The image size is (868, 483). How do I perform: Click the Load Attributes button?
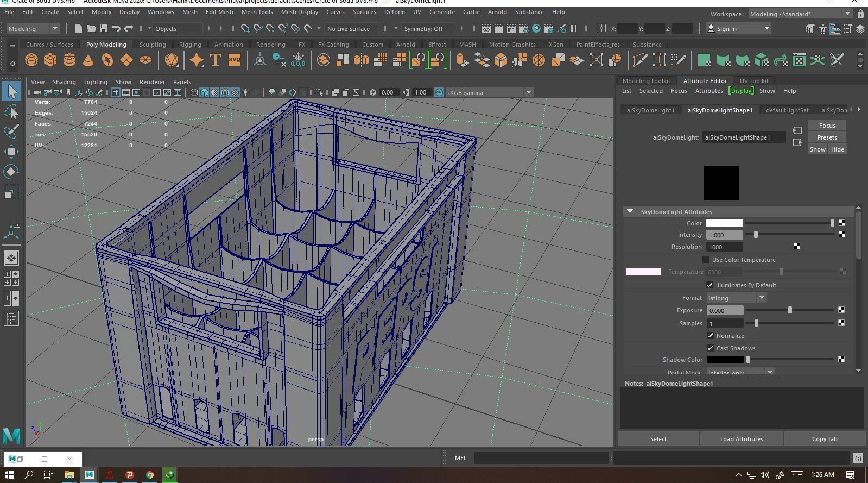pyautogui.click(x=742, y=439)
